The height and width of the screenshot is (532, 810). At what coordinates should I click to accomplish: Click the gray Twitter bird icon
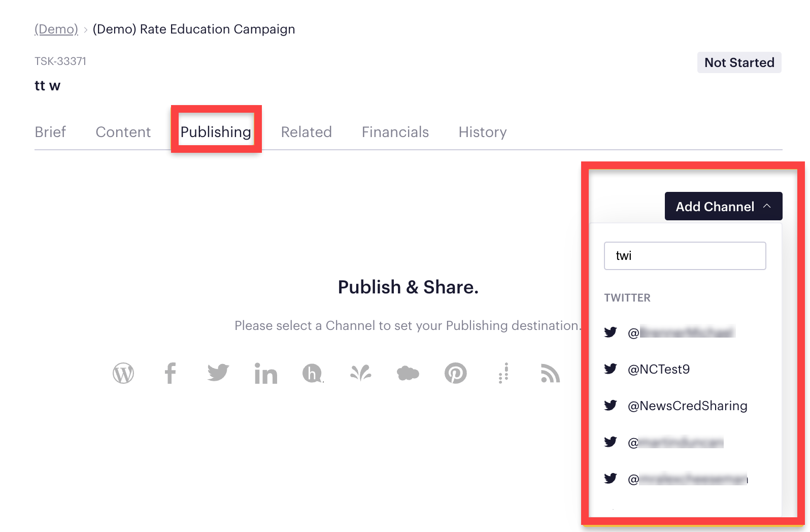218,373
